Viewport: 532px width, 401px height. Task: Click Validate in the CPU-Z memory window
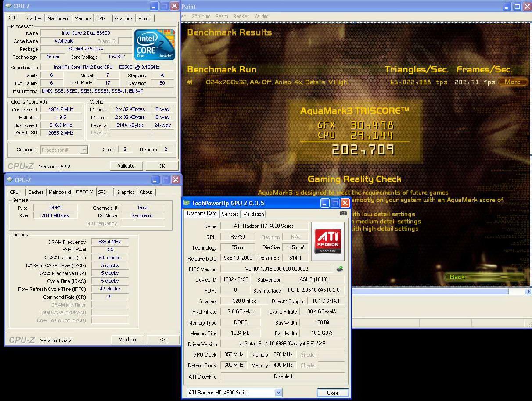pyautogui.click(x=127, y=340)
